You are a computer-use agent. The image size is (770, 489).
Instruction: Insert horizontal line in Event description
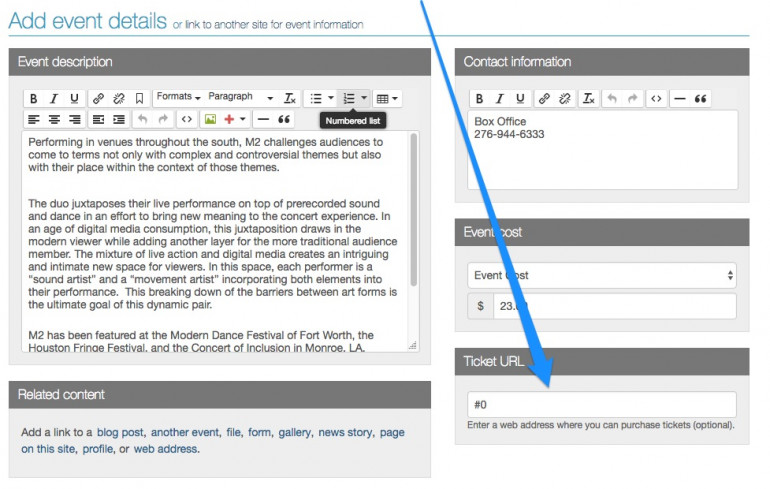(x=263, y=119)
